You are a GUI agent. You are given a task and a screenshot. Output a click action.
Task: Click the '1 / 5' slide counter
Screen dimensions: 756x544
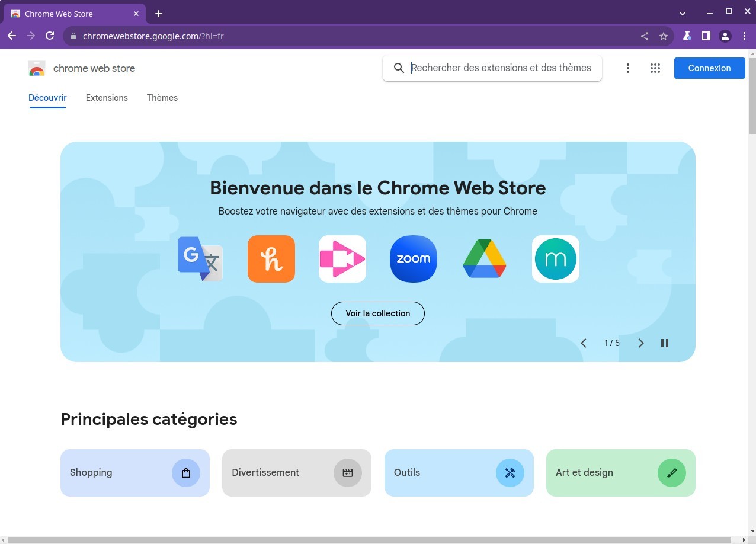(612, 343)
